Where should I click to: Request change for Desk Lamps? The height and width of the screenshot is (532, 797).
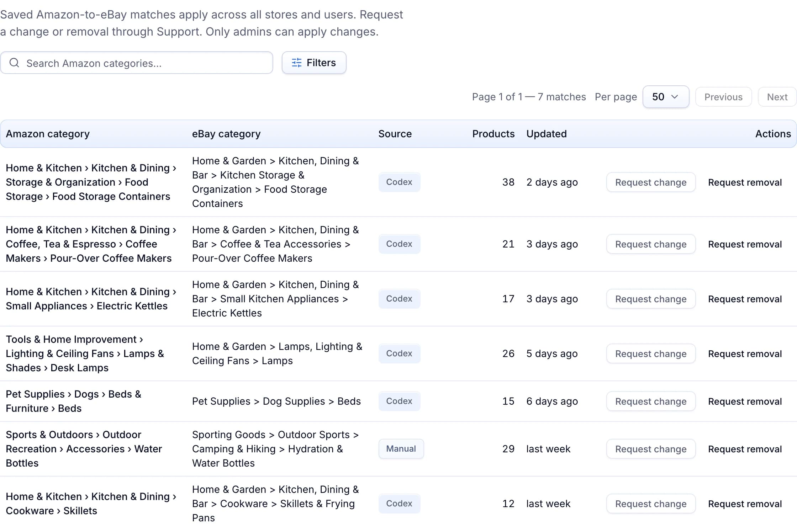tap(651, 353)
